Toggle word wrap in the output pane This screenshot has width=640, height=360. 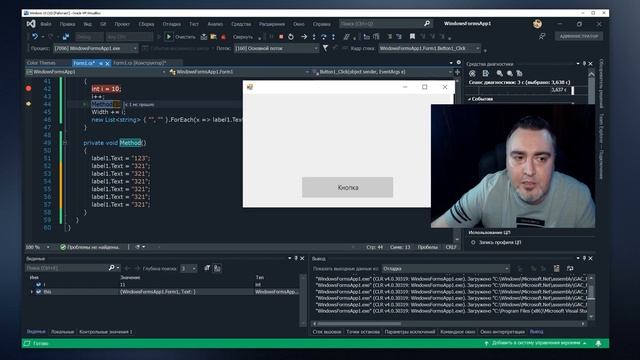coord(570,268)
